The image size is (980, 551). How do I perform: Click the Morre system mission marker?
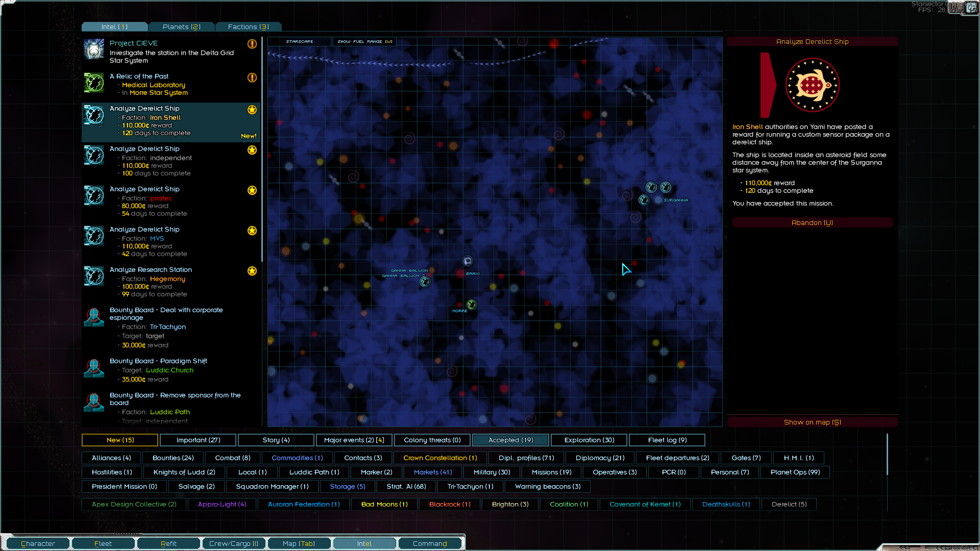(472, 305)
